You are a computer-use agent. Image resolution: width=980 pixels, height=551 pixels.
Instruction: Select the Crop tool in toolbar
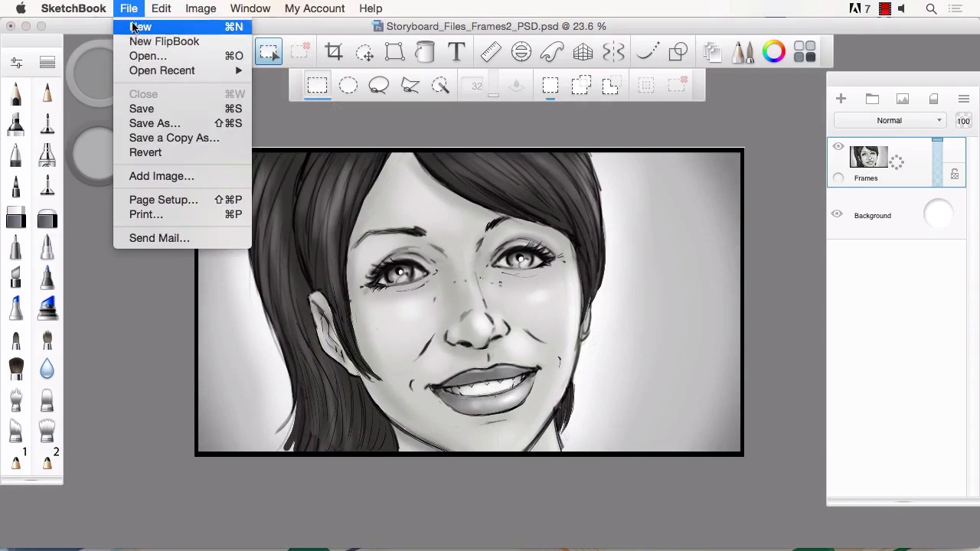[x=334, y=52]
